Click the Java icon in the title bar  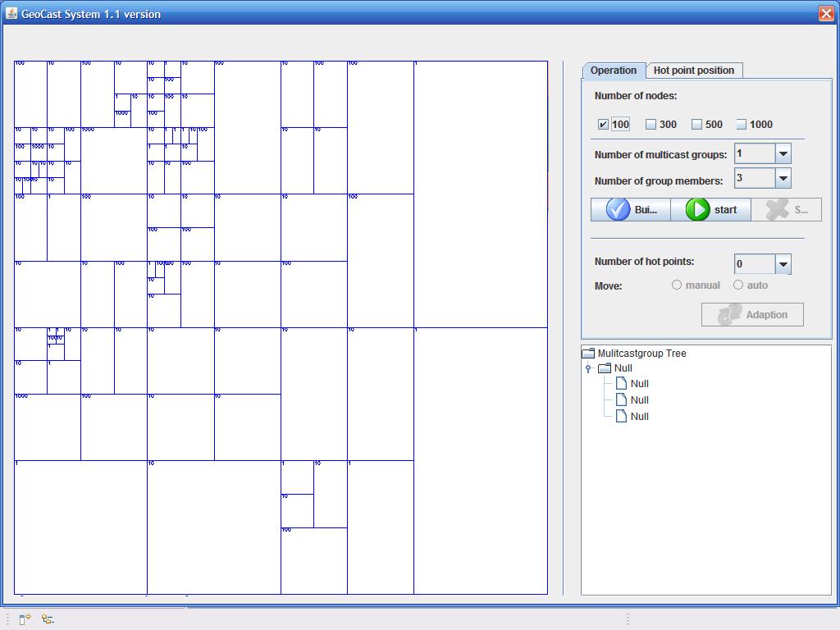tap(11, 13)
